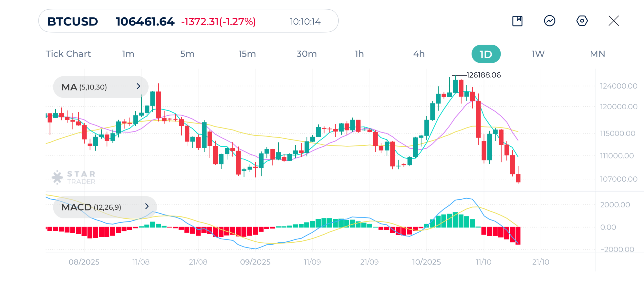Click the BTCUSD symbol name
This screenshot has width=644, height=285.
(72, 21)
